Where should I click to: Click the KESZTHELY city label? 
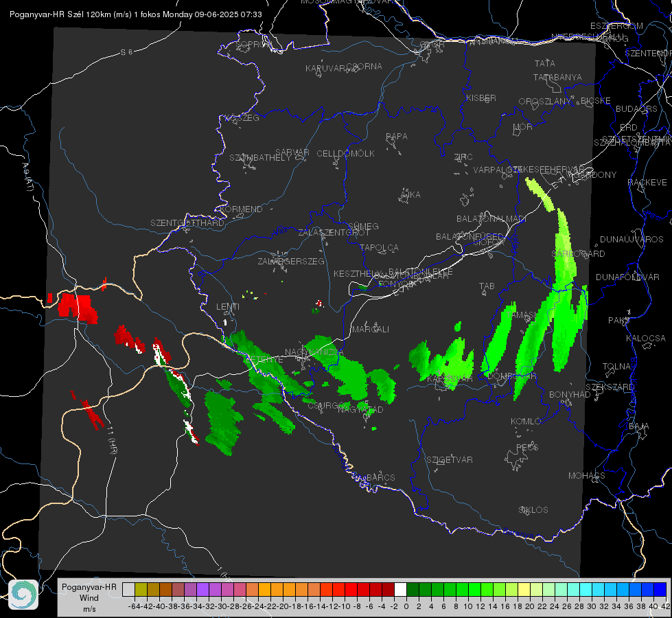coord(357,273)
